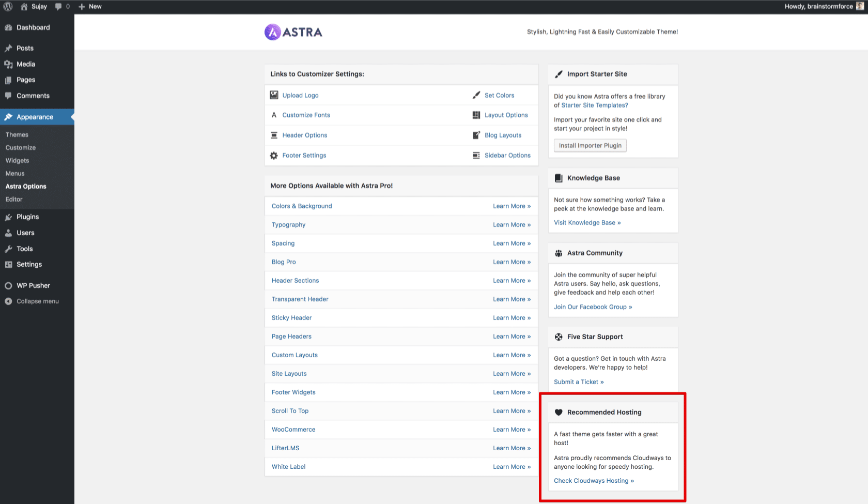Select Astra Options submenu item
The height and width of the screenshot is (504, 868).
coord(26,186)
